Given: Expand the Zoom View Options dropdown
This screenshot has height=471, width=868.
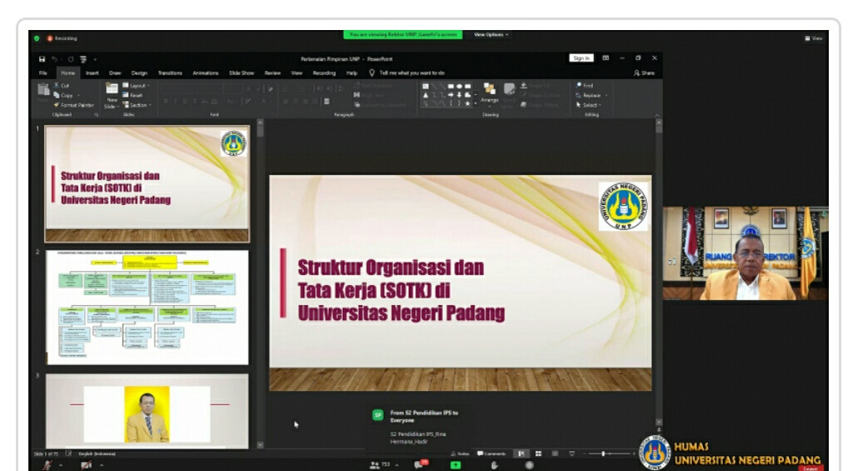Looking at the screenshot, I should [x=491, y=35].
